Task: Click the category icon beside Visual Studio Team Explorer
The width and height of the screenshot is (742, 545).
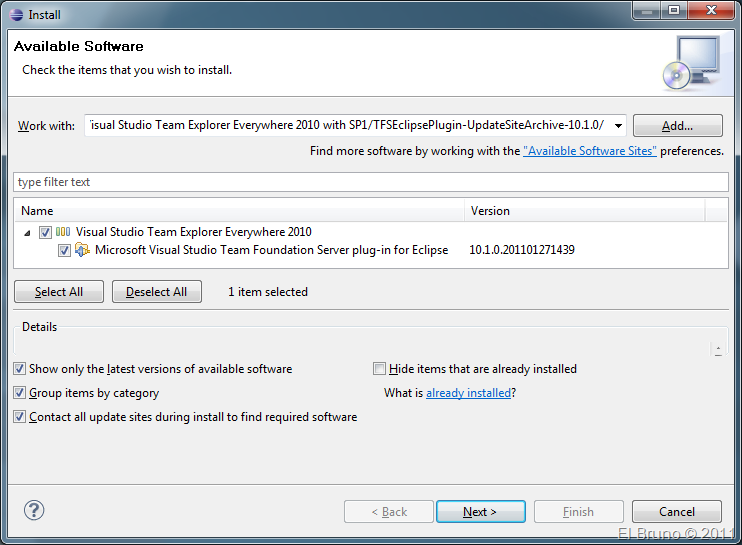Action: (x=63, y=232)
